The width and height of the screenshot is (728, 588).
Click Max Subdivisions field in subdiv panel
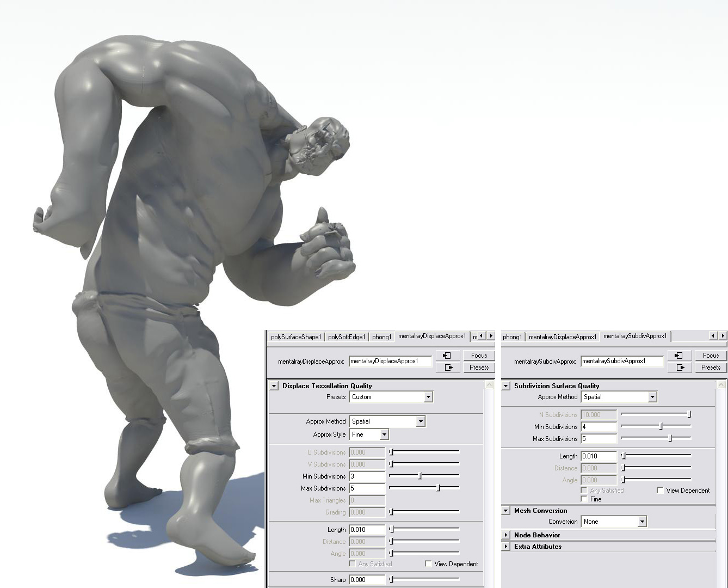tap(599, 439)
